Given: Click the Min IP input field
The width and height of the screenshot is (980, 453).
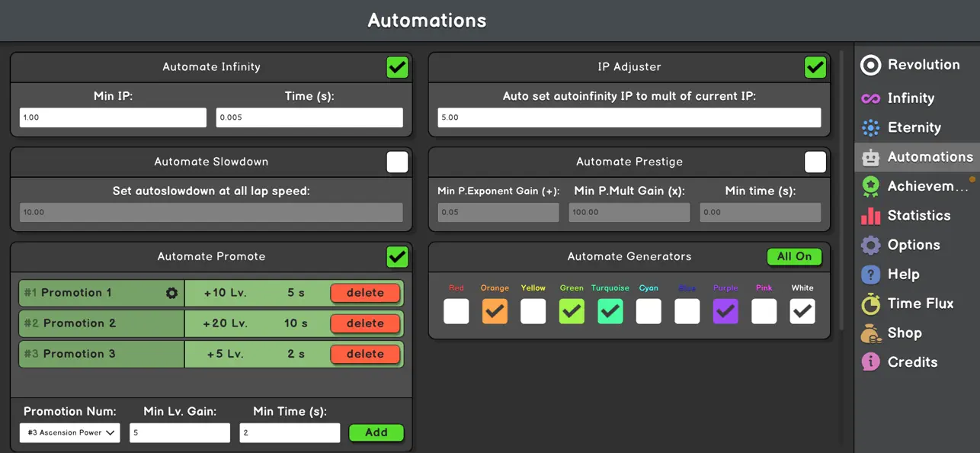Looking at the screenshot, I should (x=112, y=117).
